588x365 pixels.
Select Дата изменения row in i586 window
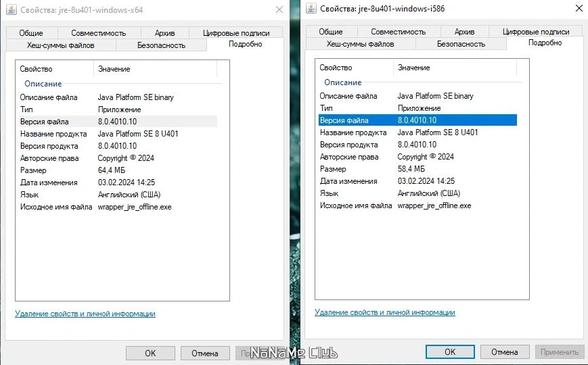(417, 181)
